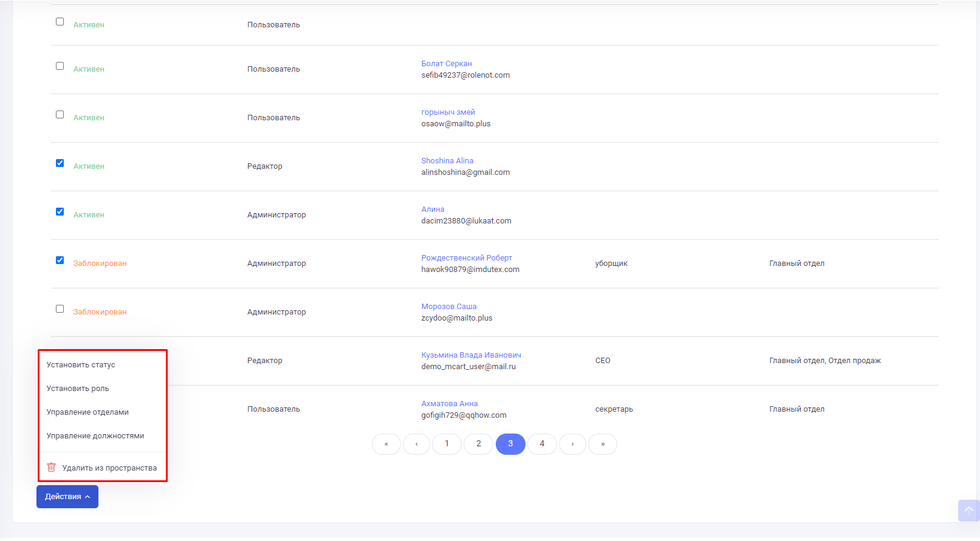Open the Shoshina Alina profile link
The image size is (980, 541).
pos(447,161)
